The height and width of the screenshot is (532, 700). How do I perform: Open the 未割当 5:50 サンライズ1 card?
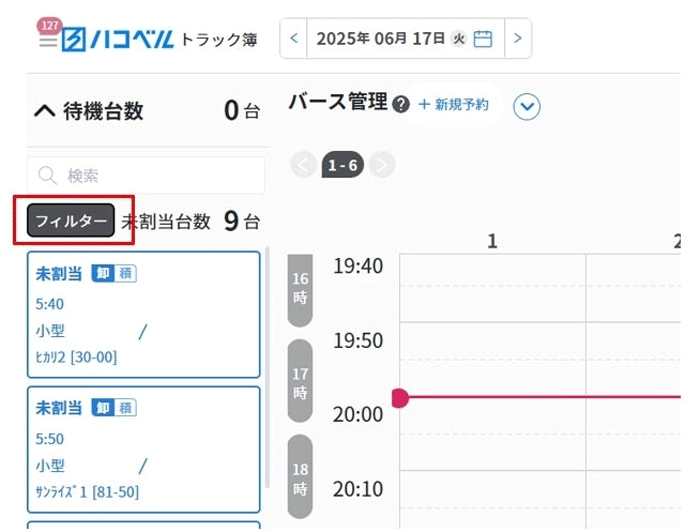point(144,449)
